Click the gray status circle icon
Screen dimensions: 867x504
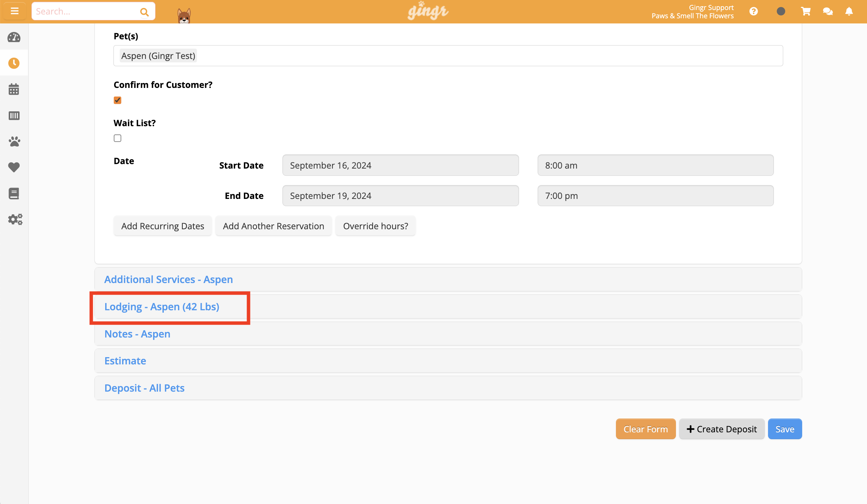(781, 11)
